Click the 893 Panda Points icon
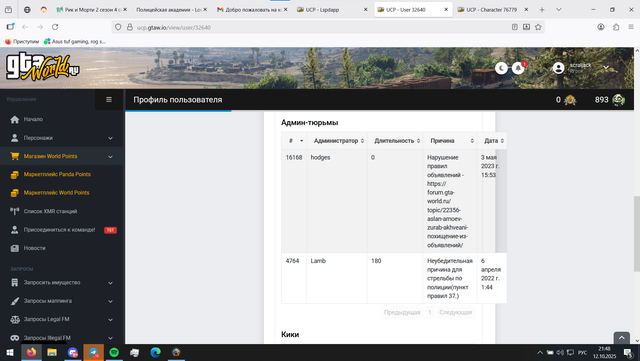 coord(618,100)
